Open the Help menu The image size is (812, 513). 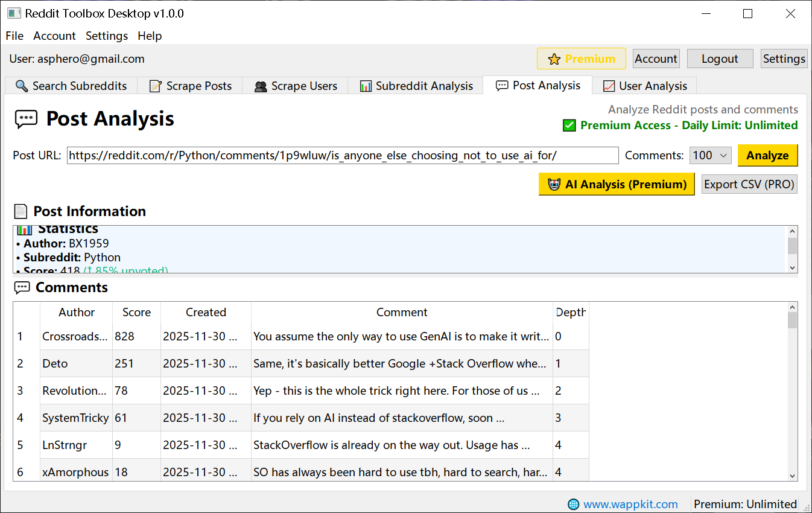[x=150, y=36]
